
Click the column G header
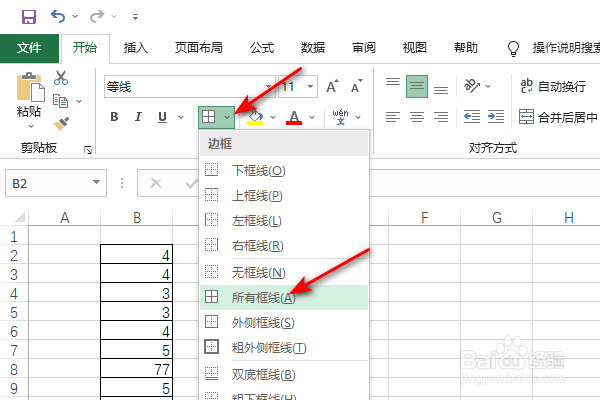point(497,217)
